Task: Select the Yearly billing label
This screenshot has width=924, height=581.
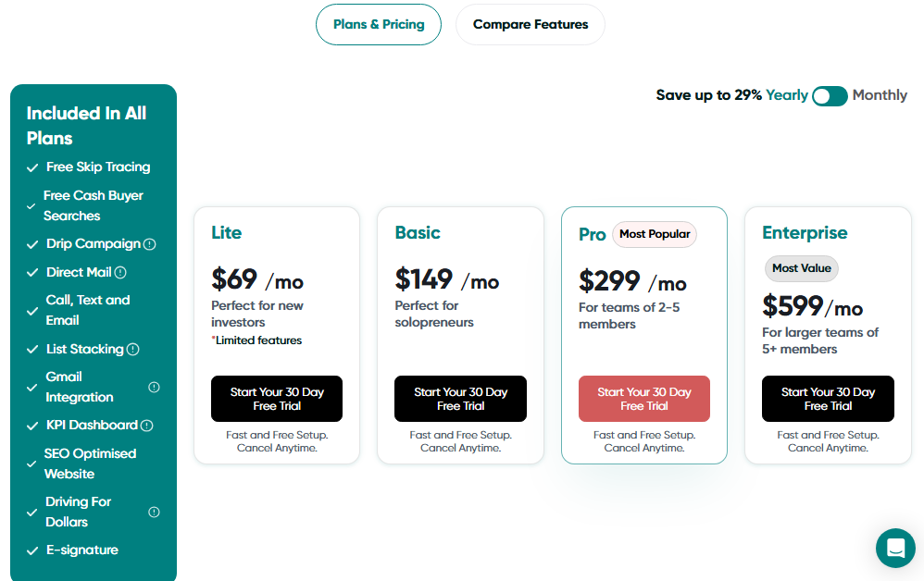Action: (786, 94)
